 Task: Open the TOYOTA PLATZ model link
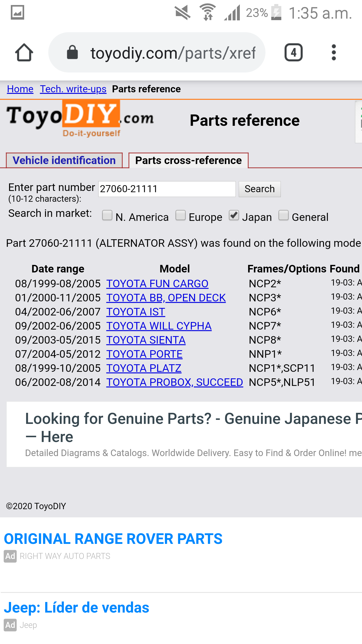[144, 368]
